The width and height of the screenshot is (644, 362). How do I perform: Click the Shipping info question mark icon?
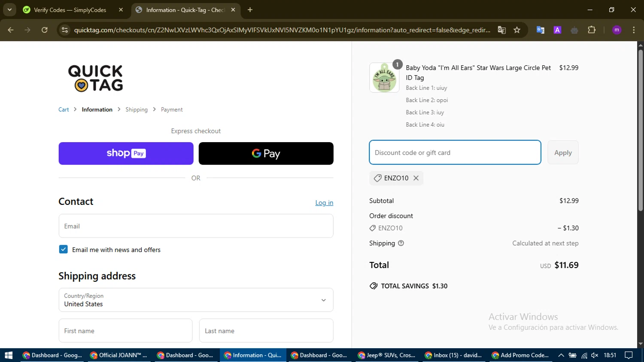pos(401,243)
